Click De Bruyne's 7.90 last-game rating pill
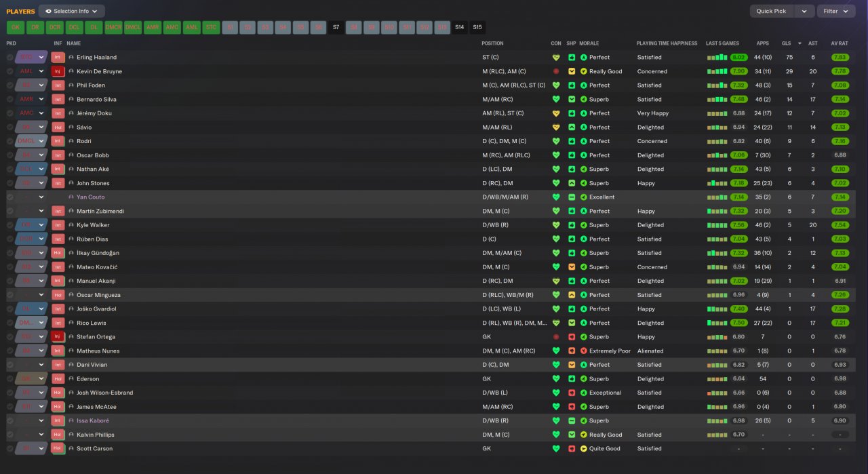 pos(739,71)
